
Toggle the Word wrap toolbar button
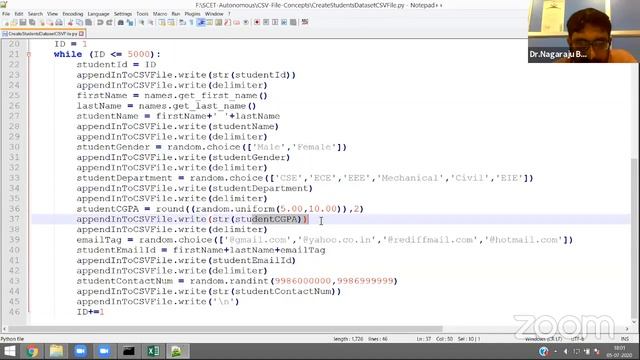pos(182,22)
